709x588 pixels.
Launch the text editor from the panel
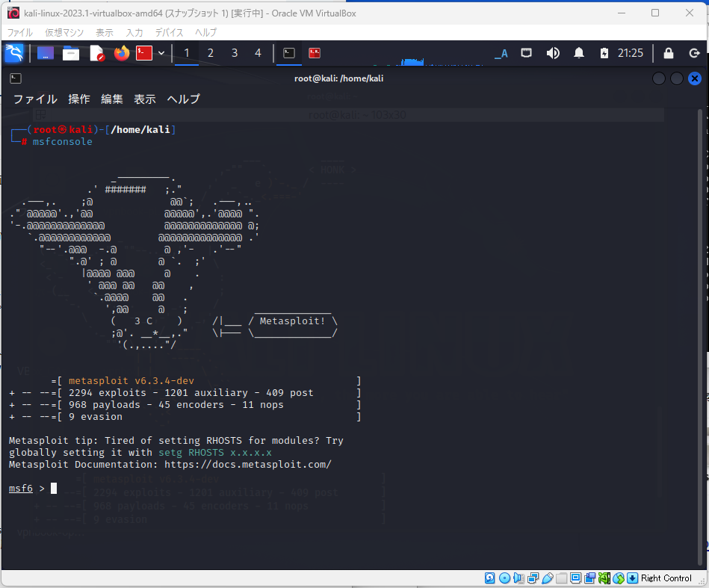click(97, 53)
